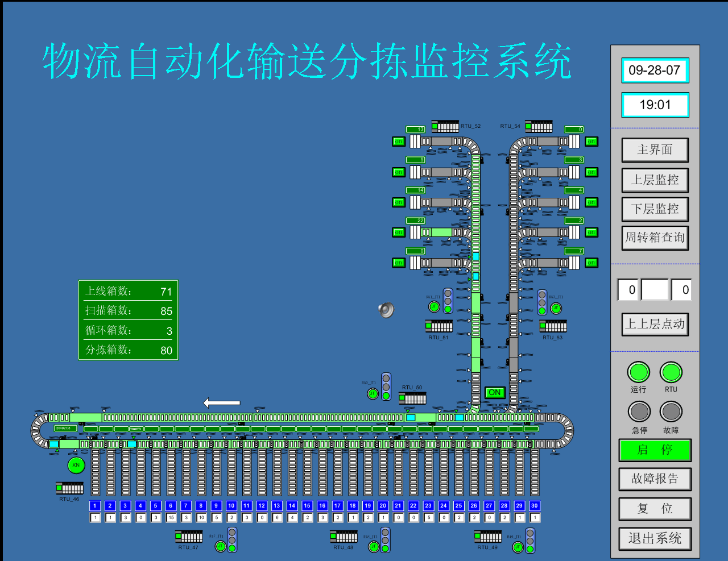Toggle the green ON switch near RTU_50
Screen dimensions: 728x561
(494, 392)
